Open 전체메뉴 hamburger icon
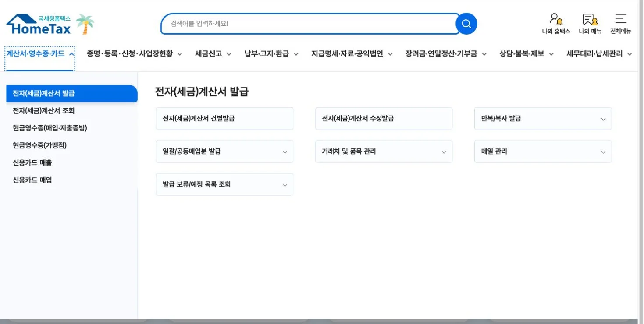Image resolution: width=644 pixels, height=324 pixels. point(620,24)
